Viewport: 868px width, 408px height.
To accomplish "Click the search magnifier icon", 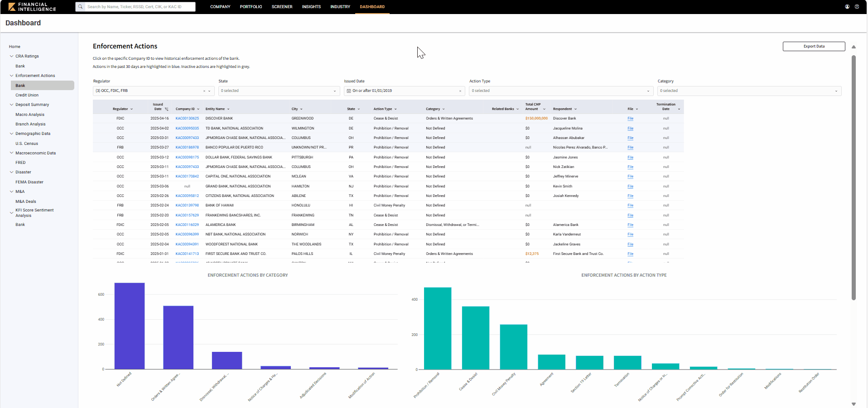I will point(80,7).
